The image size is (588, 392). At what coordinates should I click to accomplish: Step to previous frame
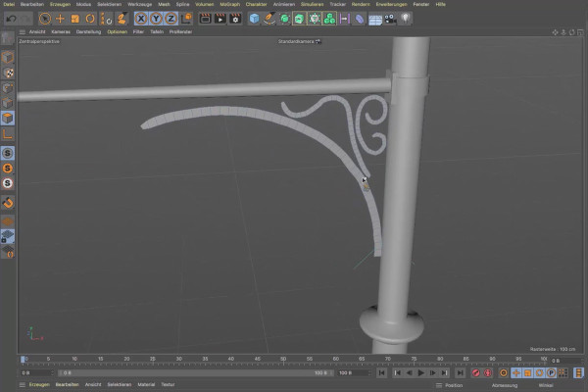(409, 372)
